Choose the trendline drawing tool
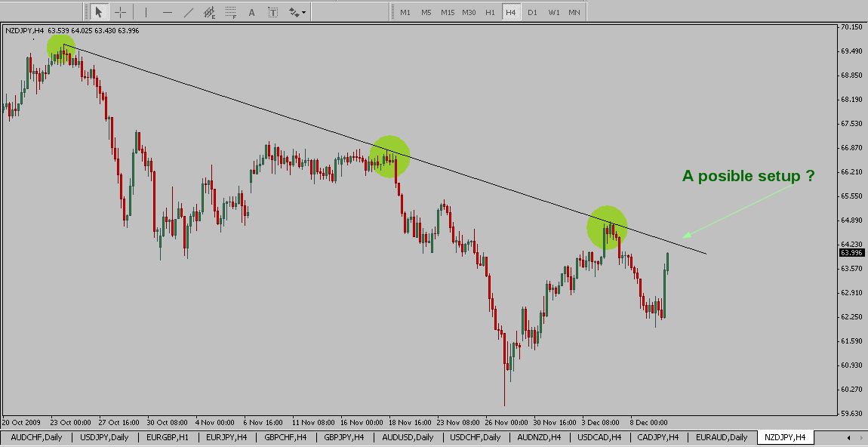Image resolution: width=868 pixels, height=447 pixels. click(188, 12)
